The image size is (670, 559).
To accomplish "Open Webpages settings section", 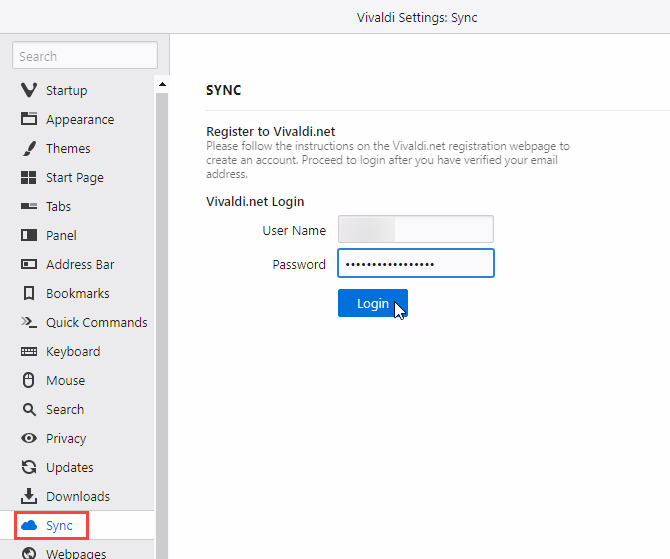I will pos(77,551).
